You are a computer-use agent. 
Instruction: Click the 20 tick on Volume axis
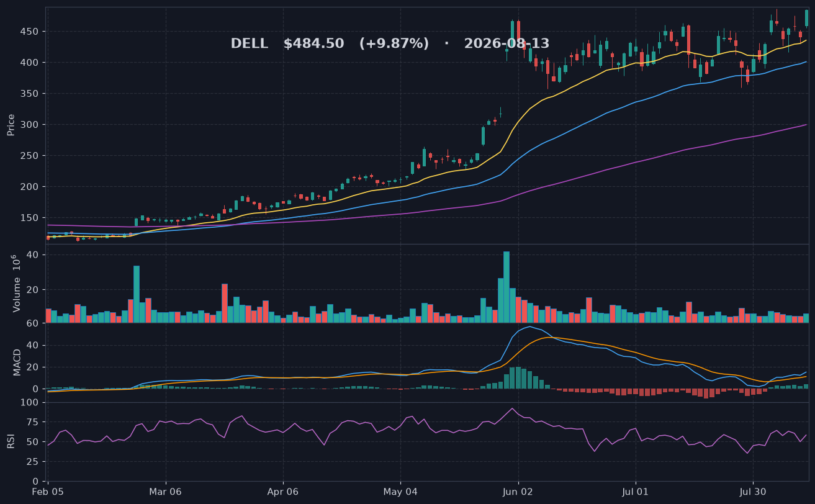click(x=33, y=290)
